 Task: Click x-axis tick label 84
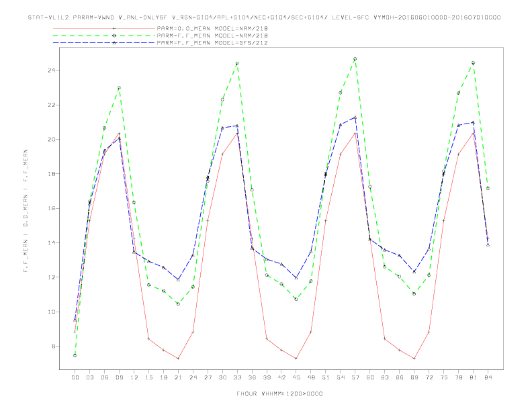(x=488, y=377)
